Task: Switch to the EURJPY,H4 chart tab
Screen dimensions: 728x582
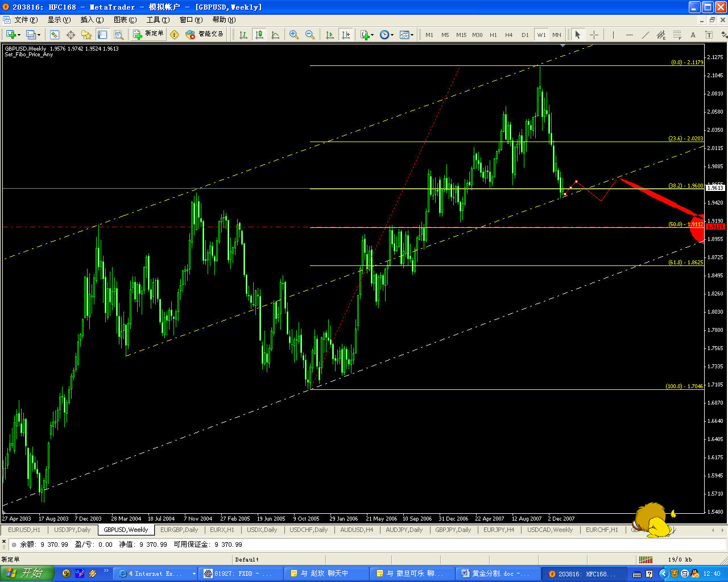Action: click(x=498, y=530)
